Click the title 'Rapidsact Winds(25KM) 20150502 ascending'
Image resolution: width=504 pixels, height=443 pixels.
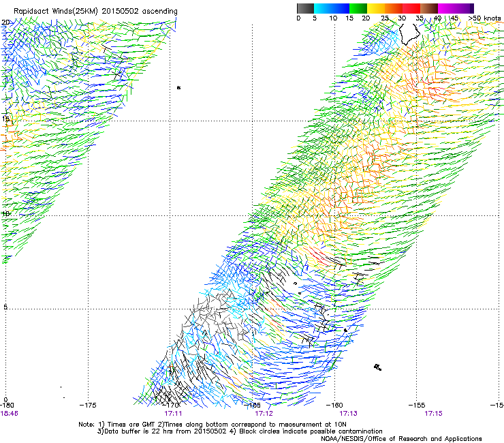[x=95, y=12]
